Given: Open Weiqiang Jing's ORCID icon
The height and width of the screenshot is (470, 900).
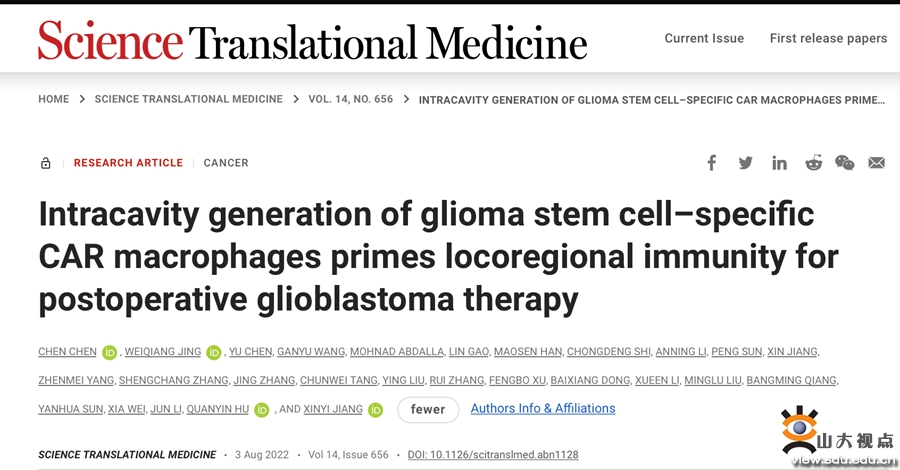Looking at the screenshot, I should (x=214, y=352).
